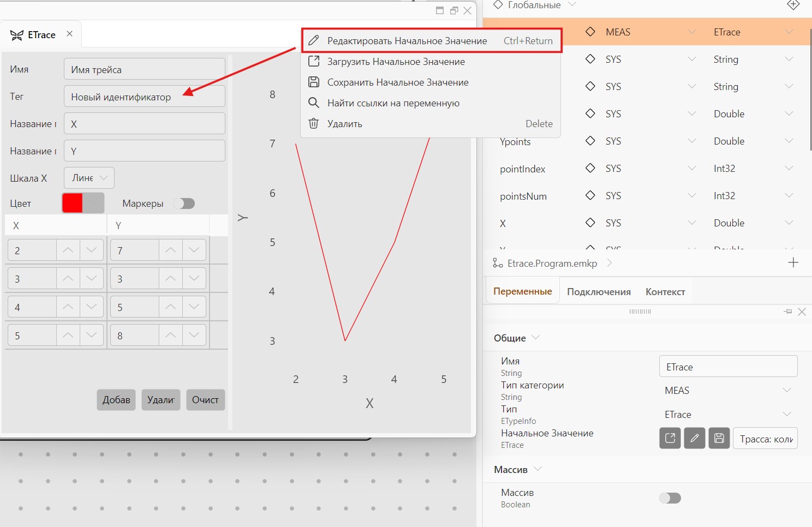The image size is (812, 527).
Task: Click the load initial value icon button
Action: point(670,438)
